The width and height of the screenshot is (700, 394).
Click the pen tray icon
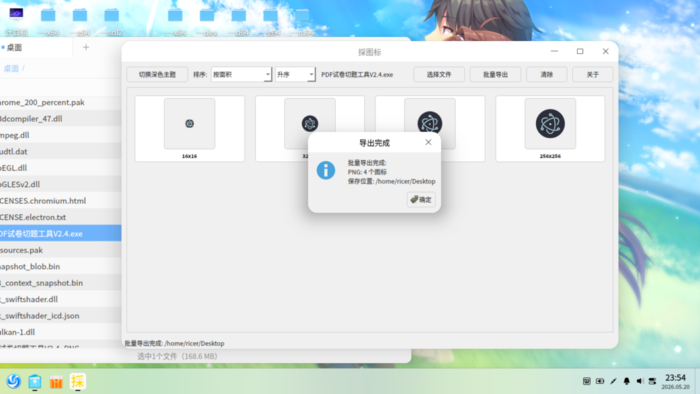[x=613, y=381]
